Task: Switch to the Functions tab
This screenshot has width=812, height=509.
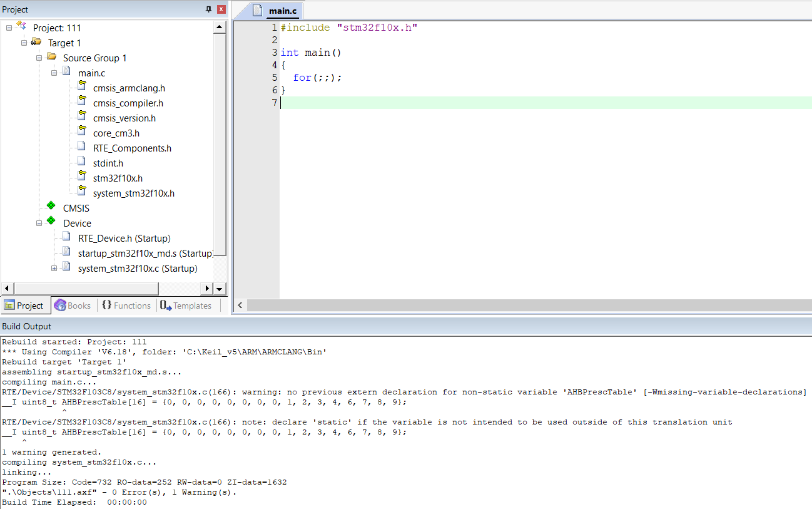Action: 126,306
